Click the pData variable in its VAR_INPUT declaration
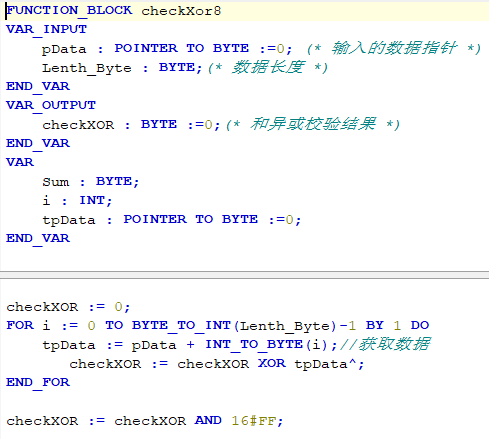 pyautogui.click(x=64, y=49)
